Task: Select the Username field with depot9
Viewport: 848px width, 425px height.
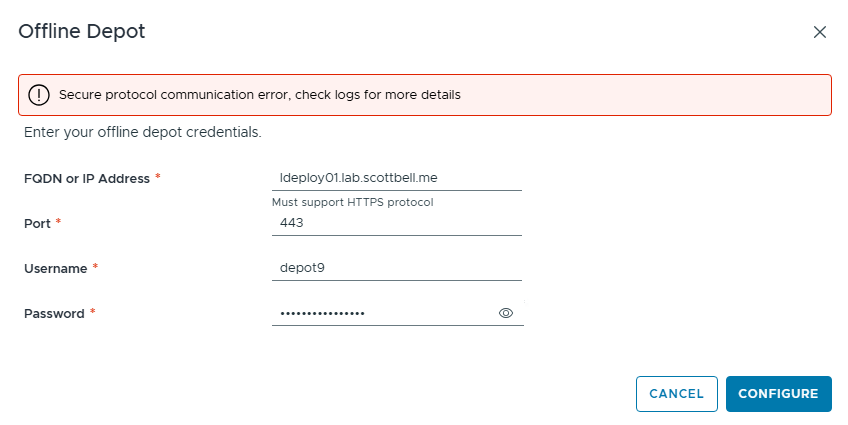Action: [x=396, y=268]
